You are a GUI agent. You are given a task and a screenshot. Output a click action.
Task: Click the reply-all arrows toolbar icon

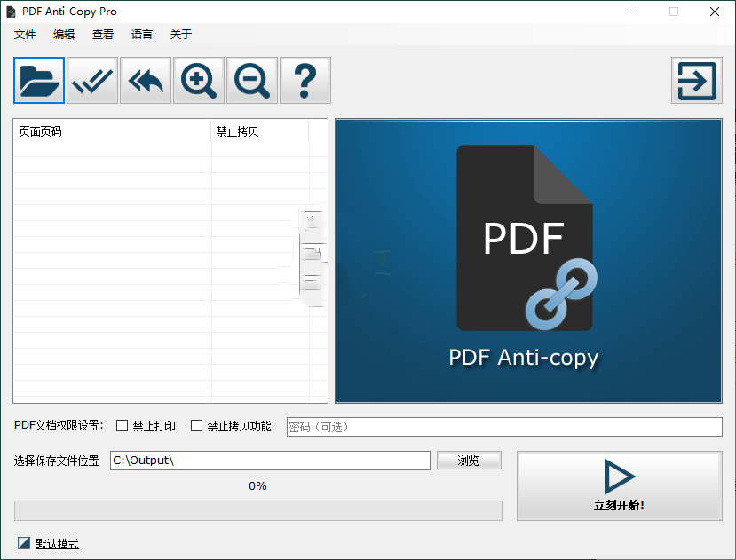point(146,80)
